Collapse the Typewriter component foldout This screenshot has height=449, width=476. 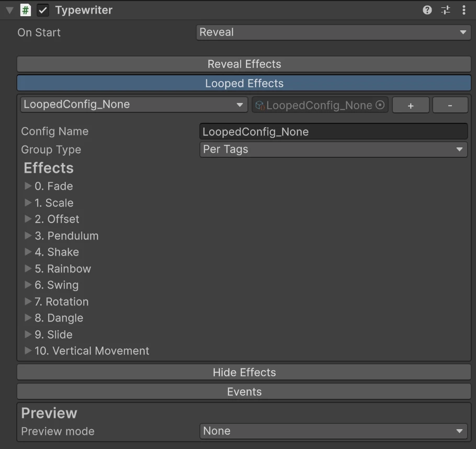pyautogui.click(x=9, y=10)
